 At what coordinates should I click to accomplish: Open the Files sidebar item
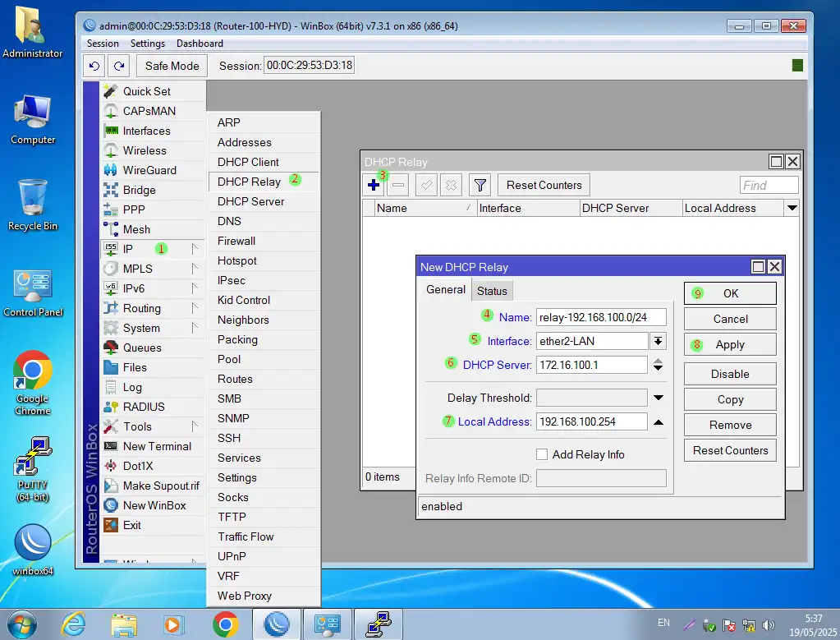tap(135, 367)
